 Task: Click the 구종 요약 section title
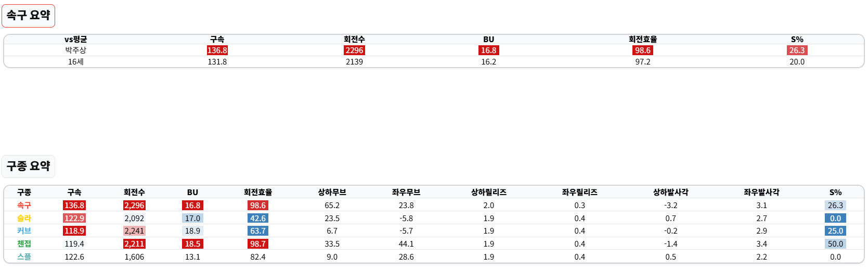pyautogui.click(x=28, y=166)
